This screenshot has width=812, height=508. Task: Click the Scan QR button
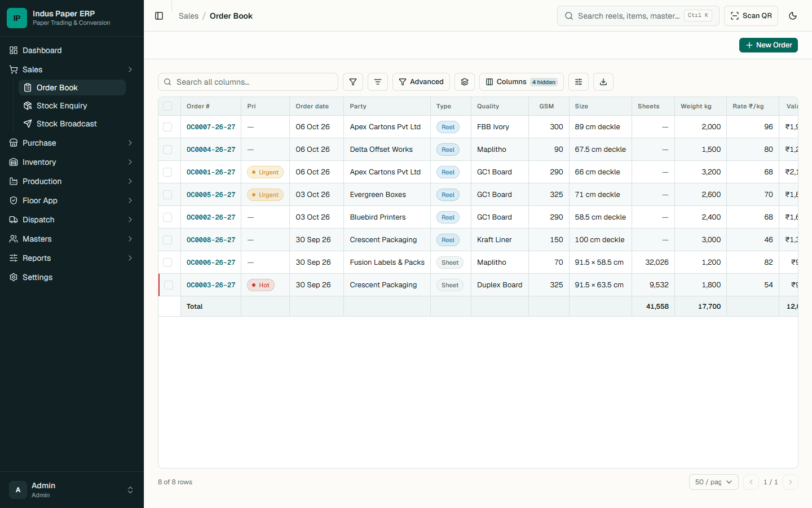[751, 16]
